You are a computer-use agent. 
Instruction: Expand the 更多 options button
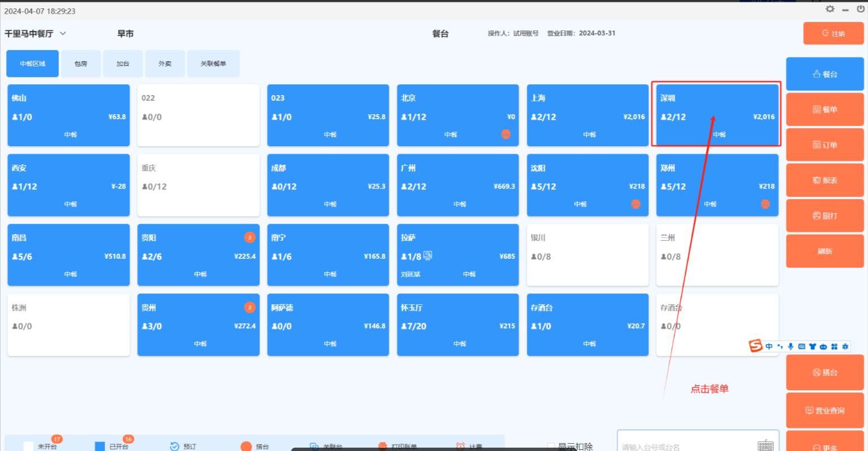pos(825,444)
